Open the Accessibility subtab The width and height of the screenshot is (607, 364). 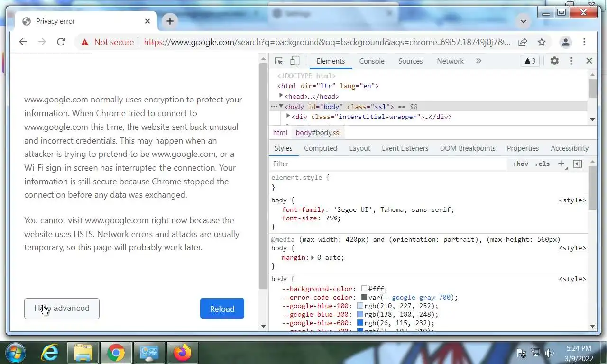point(570,148)
